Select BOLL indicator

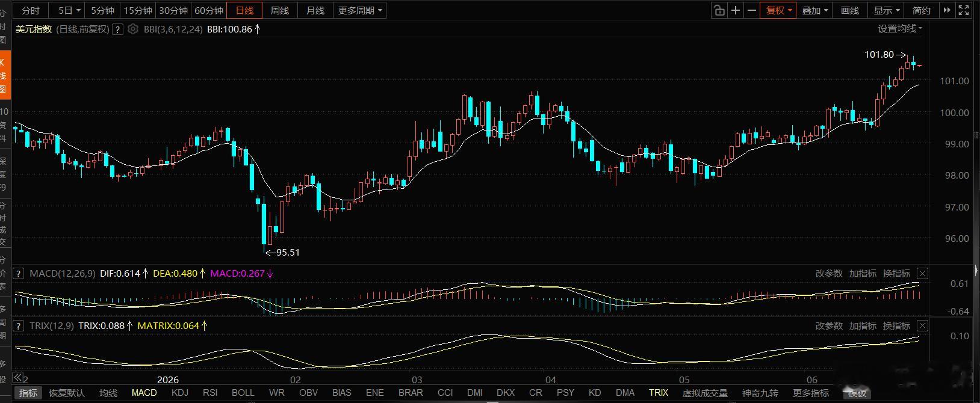click(x=243, y=393)
